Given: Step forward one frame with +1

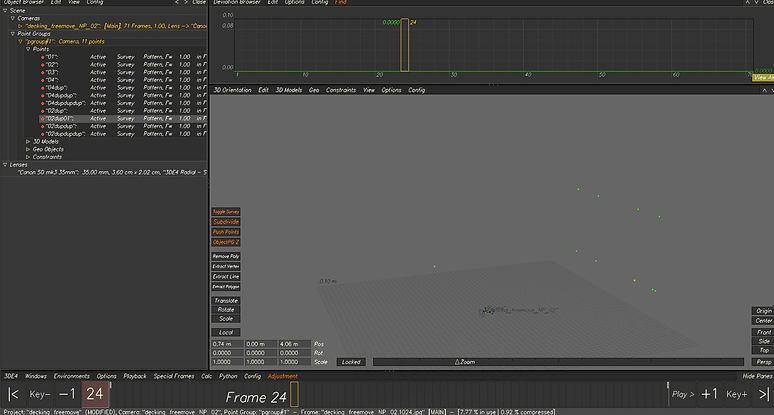Looking at the screenshot, I should (x=709, y=394).
